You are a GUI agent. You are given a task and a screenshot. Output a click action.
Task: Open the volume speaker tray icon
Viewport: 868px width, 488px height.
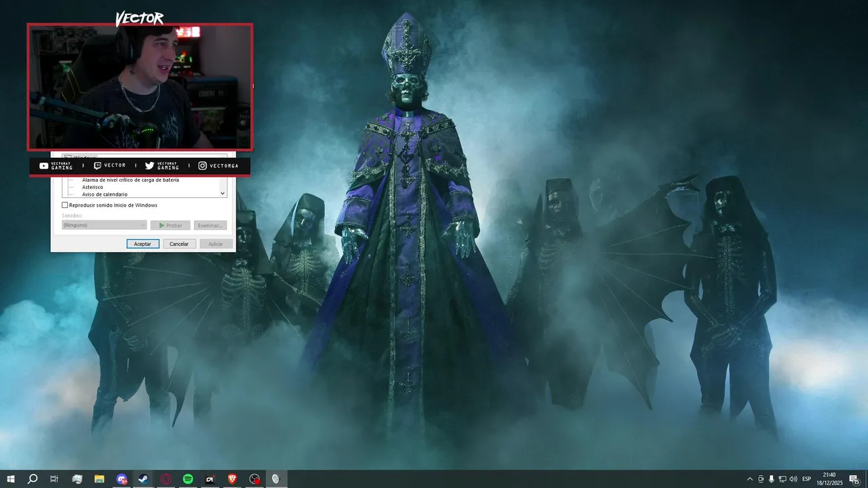click(793, 479)
